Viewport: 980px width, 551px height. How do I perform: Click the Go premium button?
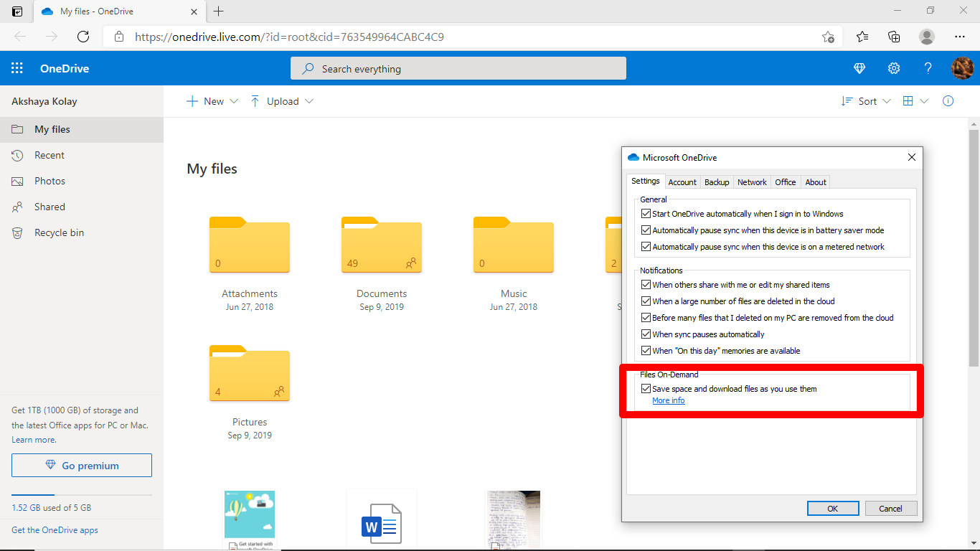[x=82, y=465]
